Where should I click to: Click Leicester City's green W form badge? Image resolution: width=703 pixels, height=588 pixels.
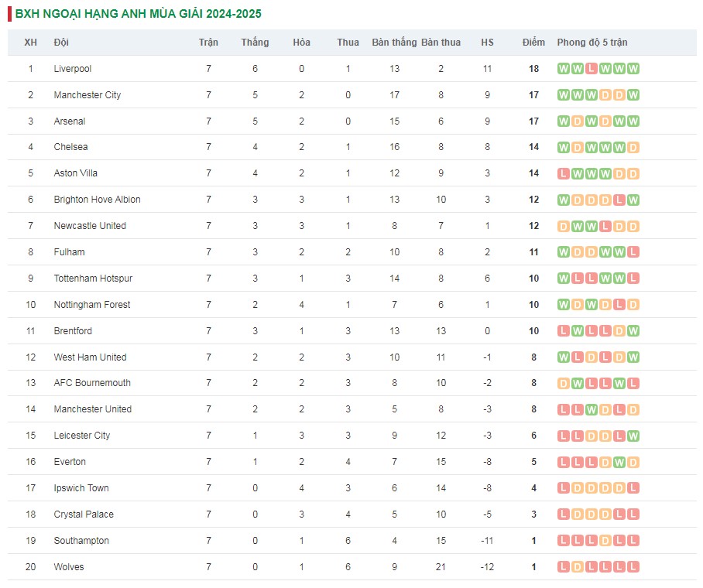pyautogui.click(x=633, y=436)
